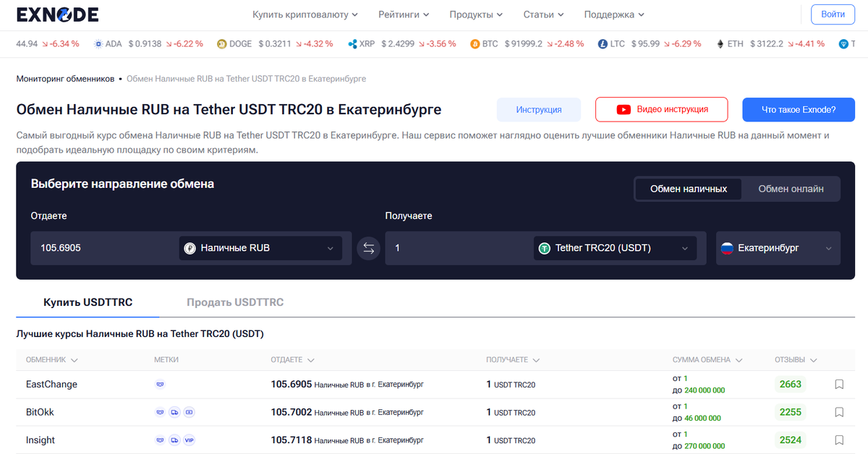Open the Рейтинги menu

404,14
